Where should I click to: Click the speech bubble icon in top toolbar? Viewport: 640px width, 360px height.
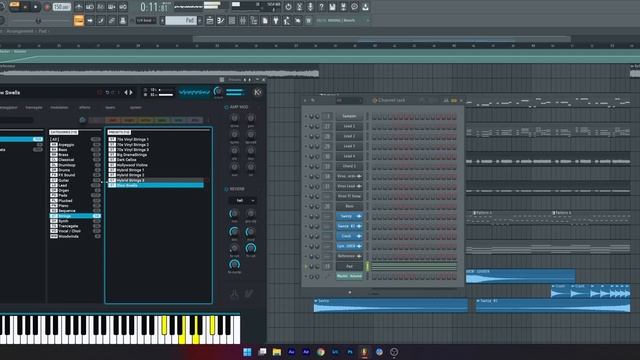(x=354, y=7)
